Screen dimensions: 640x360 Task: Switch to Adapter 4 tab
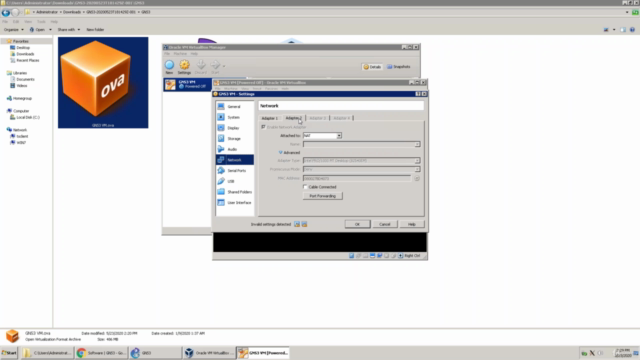point(342,118)
